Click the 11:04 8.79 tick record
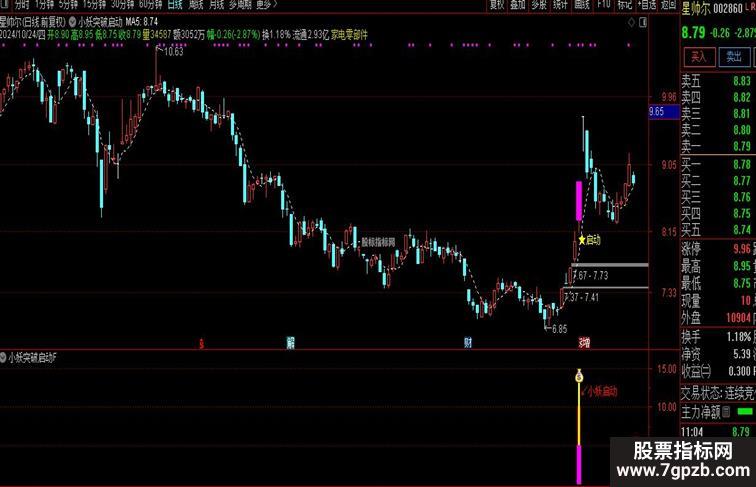This screenshot has width=756, height=487. [718, 432]
